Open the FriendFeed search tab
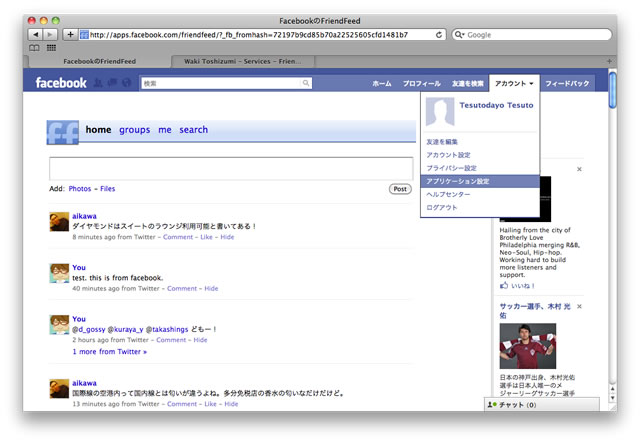The image size is (640, 443). (x=193, y=129)
